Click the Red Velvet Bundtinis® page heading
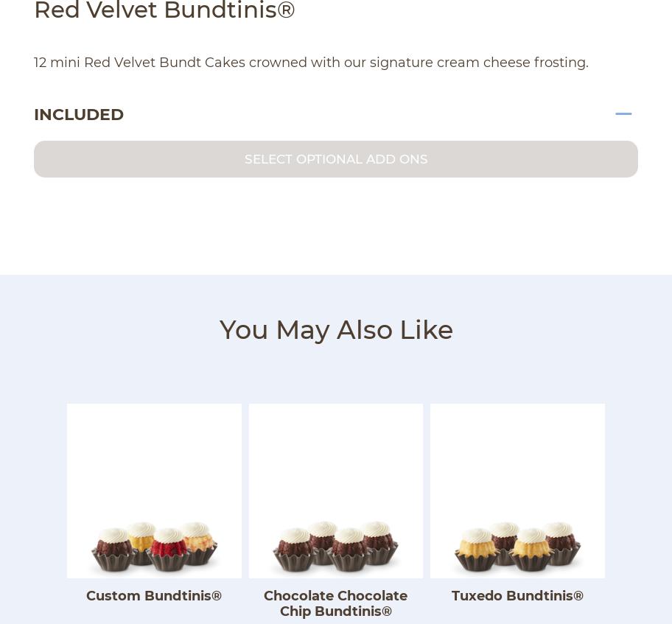 click(164, 11)
